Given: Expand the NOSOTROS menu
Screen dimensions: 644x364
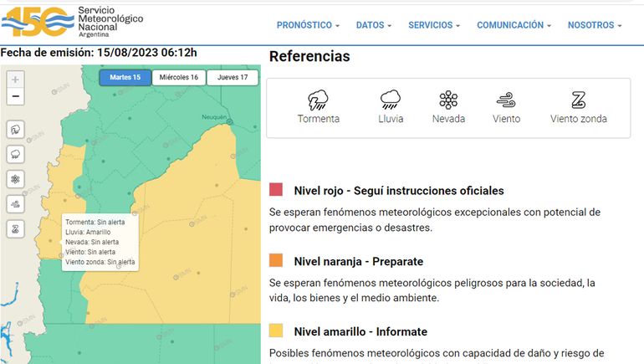Looking at the screenshot, I should coord(595,25).
